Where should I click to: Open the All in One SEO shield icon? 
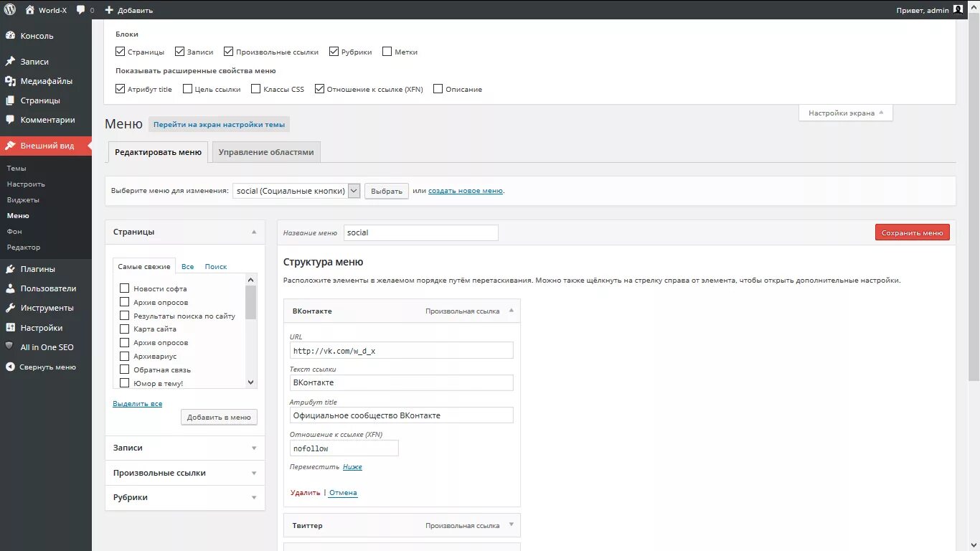[x=10, y=347]
